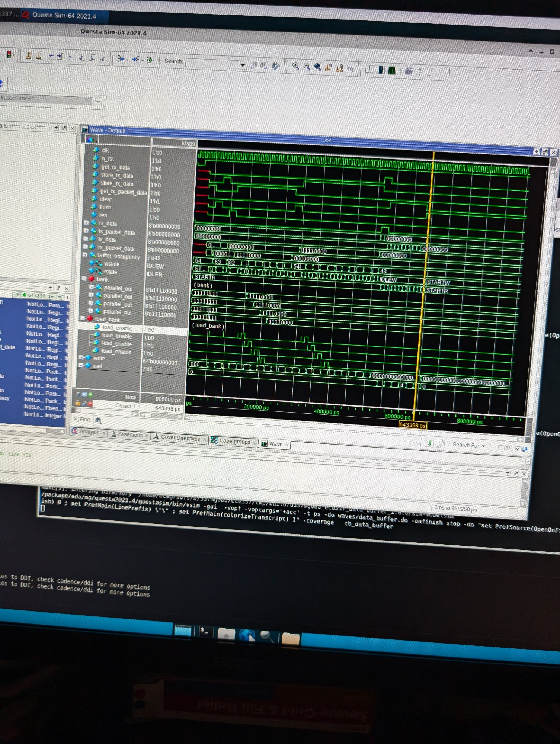Switch to the Covergroups tab
560x744 pixels.
(x=233, y=441)
